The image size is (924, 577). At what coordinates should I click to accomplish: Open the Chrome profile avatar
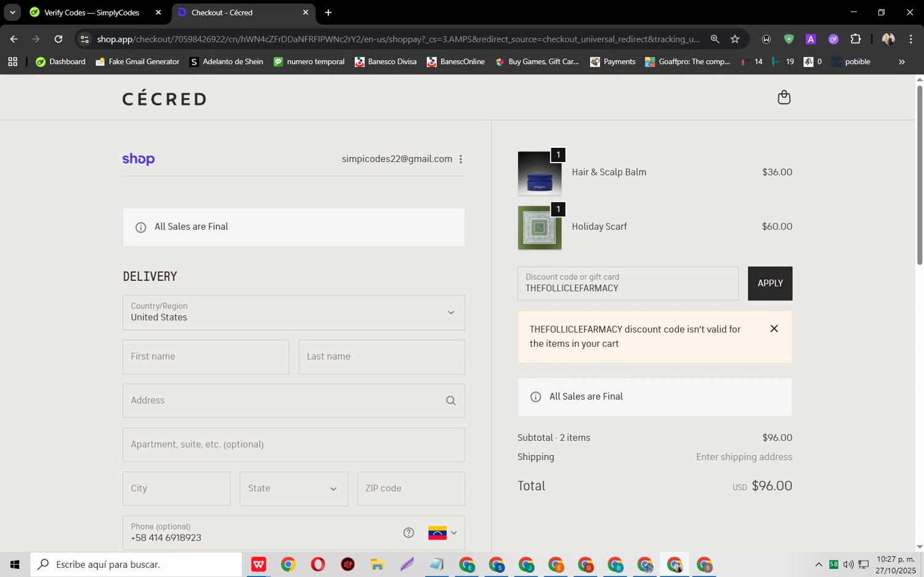888,39
